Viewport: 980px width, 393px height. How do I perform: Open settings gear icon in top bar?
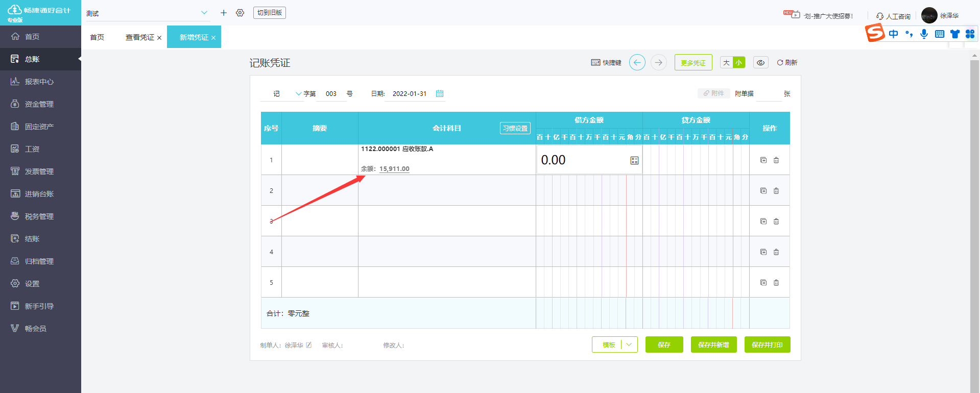tap(240, 13)
